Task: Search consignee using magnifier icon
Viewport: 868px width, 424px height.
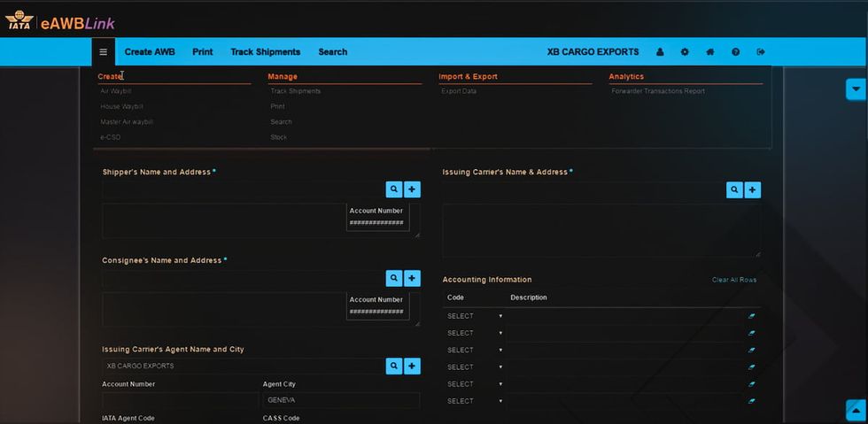Action: pyautogui.click(x=393, y=278)
